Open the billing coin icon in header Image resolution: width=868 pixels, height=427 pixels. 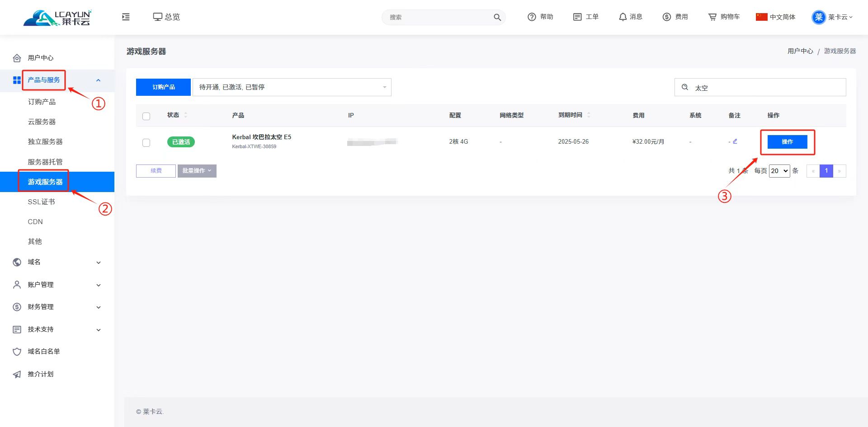tap(666, 17)
